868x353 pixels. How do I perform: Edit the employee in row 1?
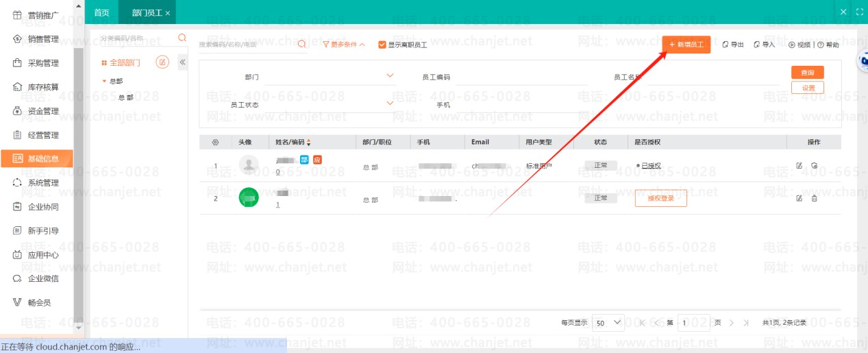799,165
